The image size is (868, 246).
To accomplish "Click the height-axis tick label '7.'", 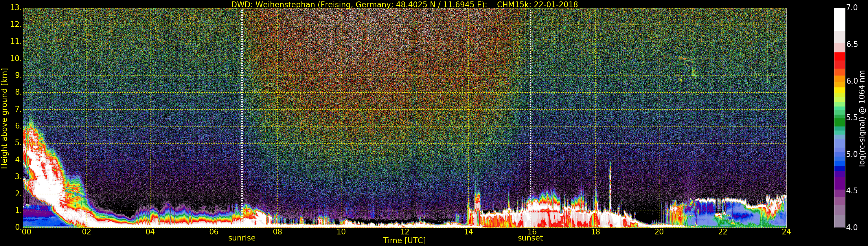I will tap(18, 109).
